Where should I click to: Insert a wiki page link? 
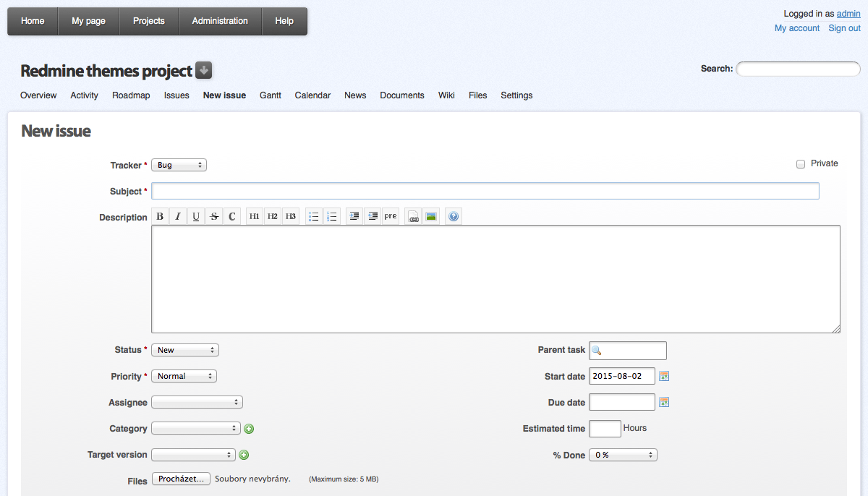[414, 216]
